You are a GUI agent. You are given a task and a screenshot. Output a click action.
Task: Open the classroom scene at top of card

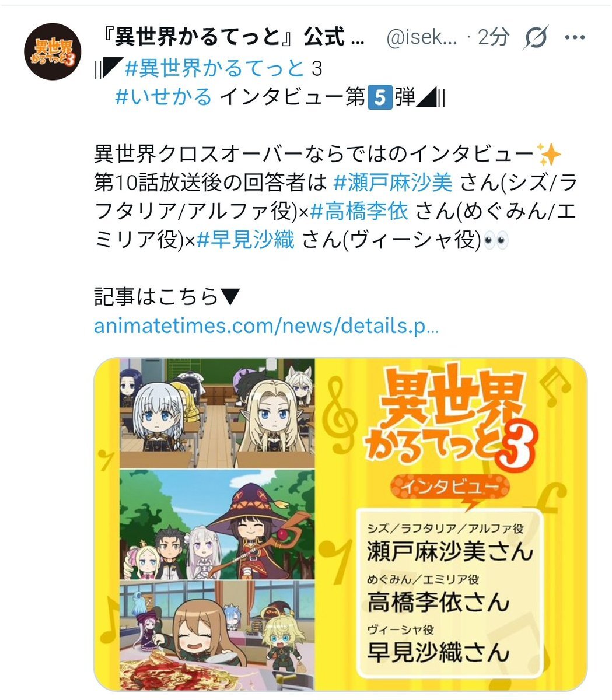(218, 413)
